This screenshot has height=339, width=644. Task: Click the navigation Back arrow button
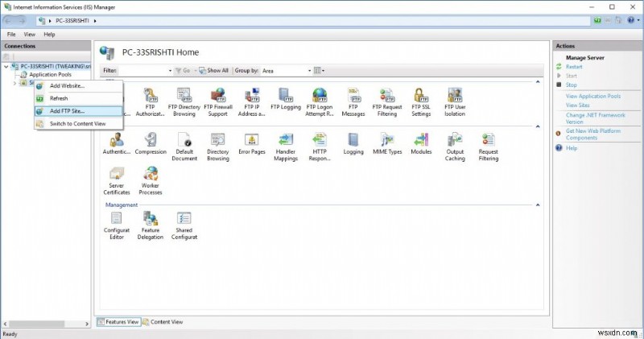pyautogui.click(x=8, y=20)
